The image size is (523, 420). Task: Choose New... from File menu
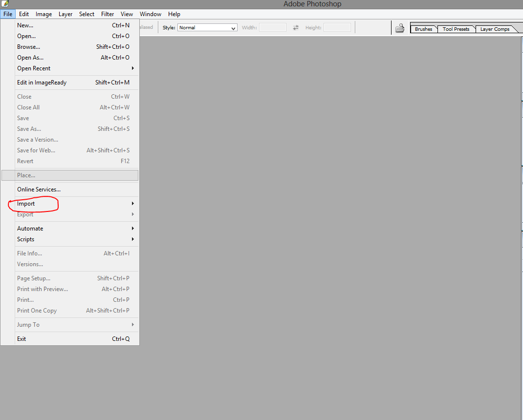pos(70,25)
